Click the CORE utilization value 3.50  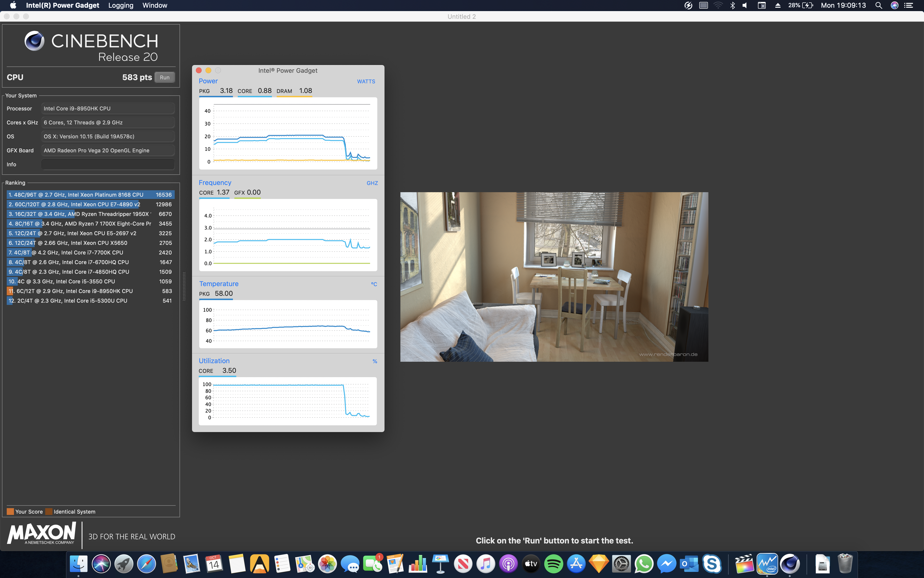coord(229,370)
